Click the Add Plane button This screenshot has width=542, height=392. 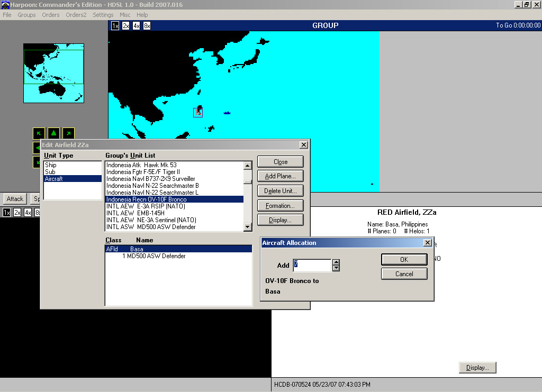click(x=280, y=176)
